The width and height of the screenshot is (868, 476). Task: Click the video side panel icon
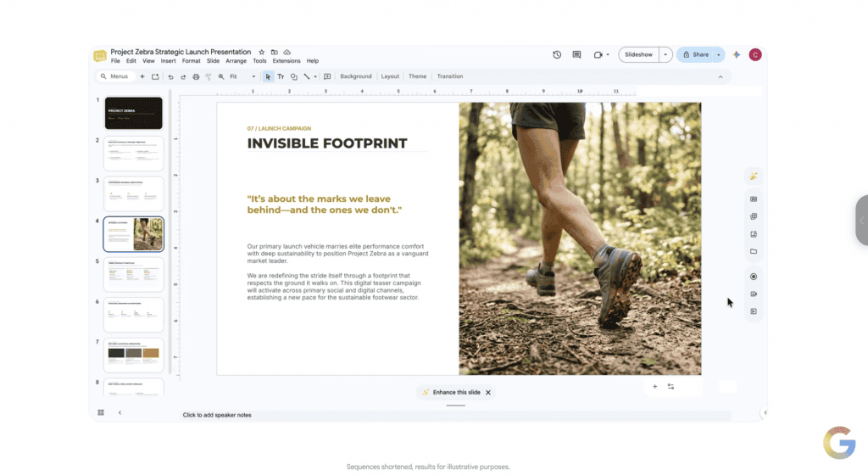754,294
